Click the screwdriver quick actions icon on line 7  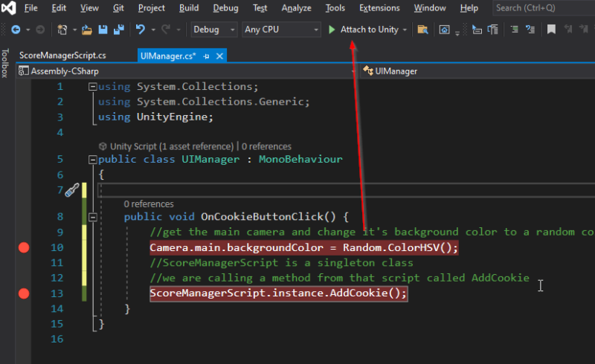tap(71, 190)
